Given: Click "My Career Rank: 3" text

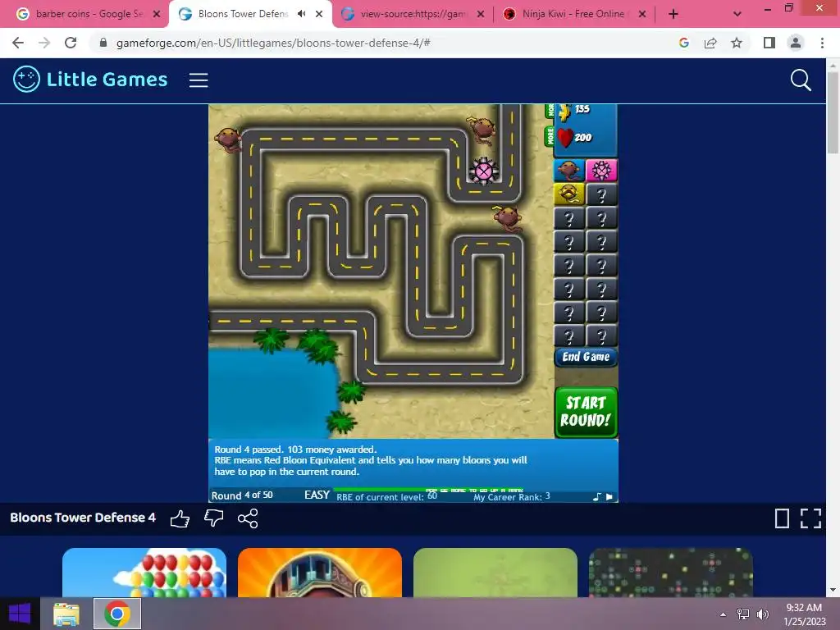Looking at the screenshot, I should (x=512, y=496).
